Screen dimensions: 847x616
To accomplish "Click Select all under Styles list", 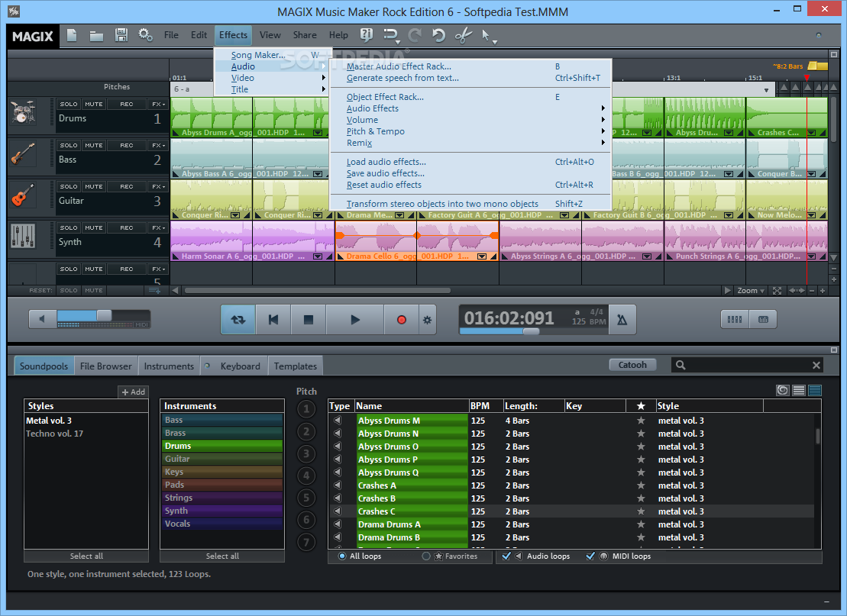I will pyautogui.click(x=86, y=556).
